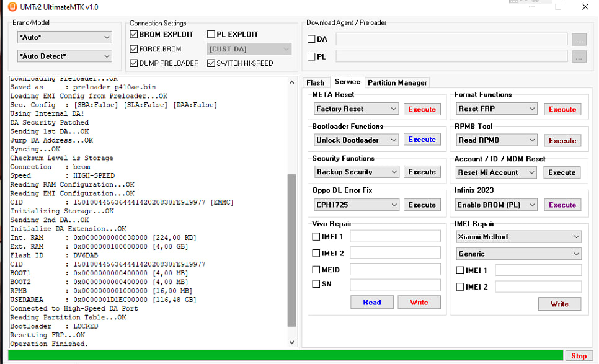Viewport: 599px width, 364px height.
Task: Execute the Account / ID / MDM Reset
Action: pos(562,172)
